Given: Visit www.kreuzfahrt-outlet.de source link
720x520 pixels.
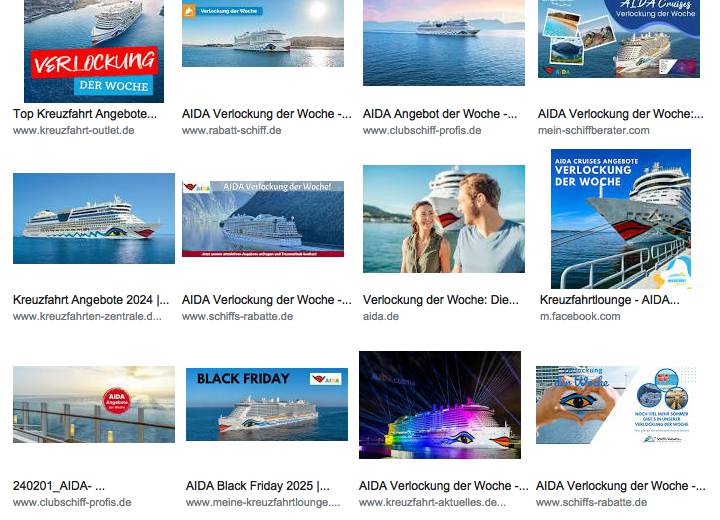Looking at the screenshot, I should click(73, 130).
